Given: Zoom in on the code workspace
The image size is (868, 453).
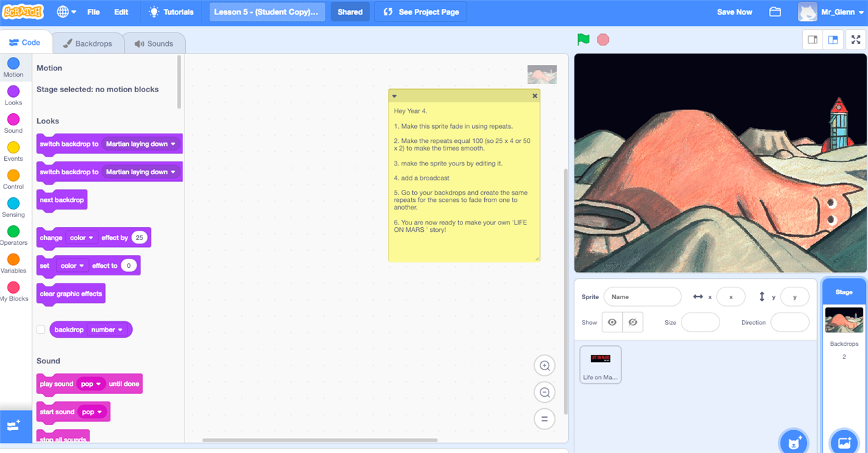Looking at the screenshot, I should pos(544,366).
